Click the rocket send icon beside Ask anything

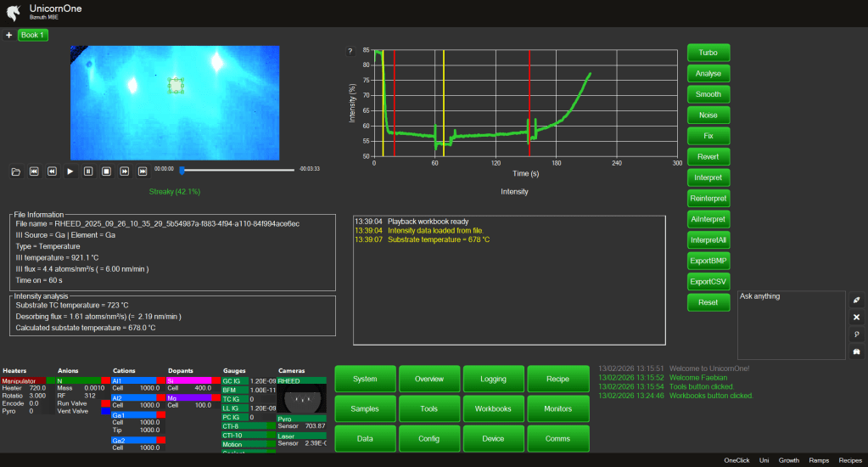click(856, 301)
